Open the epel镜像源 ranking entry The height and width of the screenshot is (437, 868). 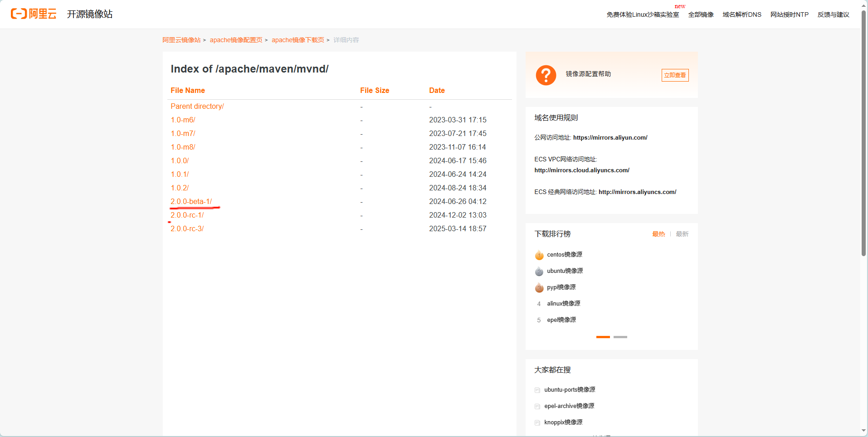point(561,320)
